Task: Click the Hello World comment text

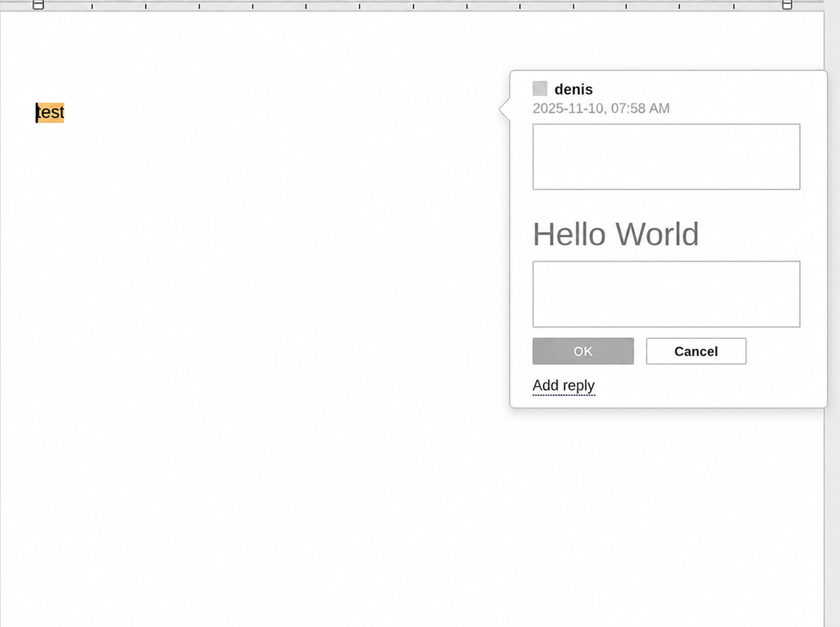Action: click(616, 234)
